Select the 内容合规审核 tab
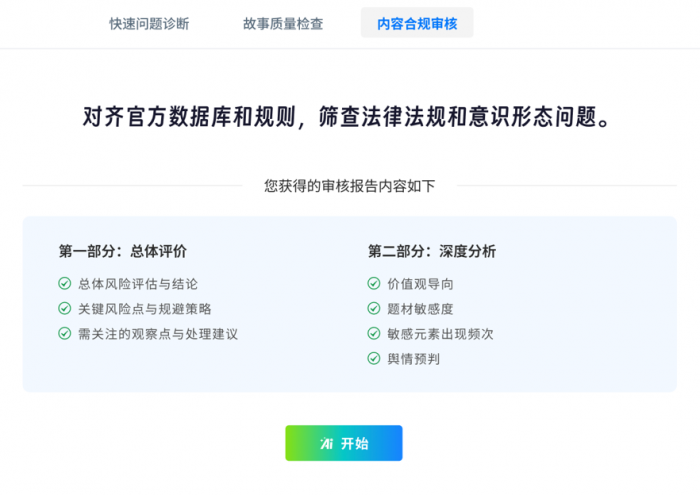The image size is (700, 495). 417,23
